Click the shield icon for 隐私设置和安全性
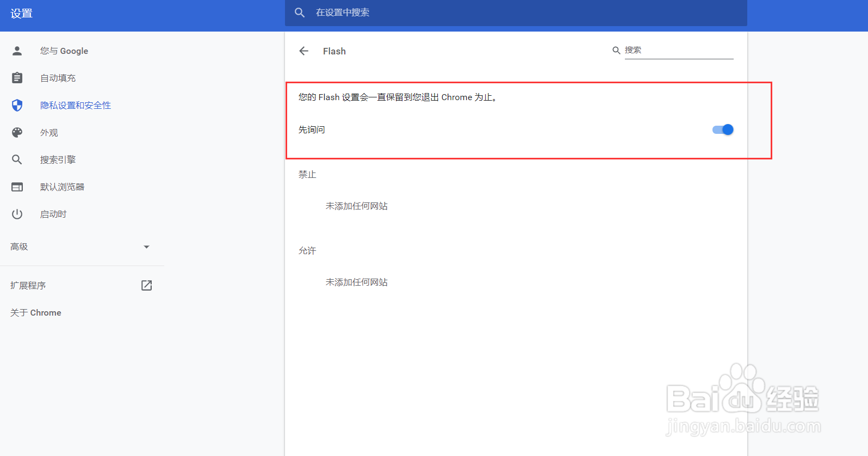Viewport: 868px width, 456px height. coord(17,105)
